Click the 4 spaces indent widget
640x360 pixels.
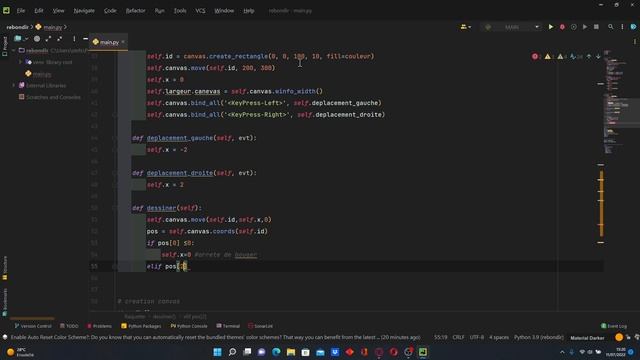click(499, 338)
